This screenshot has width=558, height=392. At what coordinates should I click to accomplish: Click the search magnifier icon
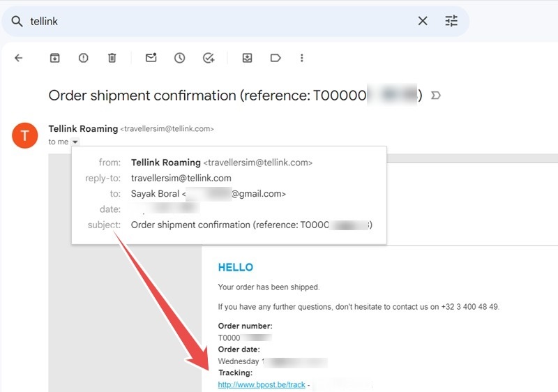pos(17,22)
